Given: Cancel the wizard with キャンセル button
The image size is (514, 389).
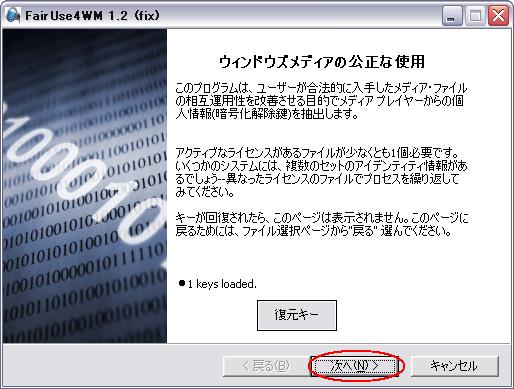Looking at the screenshot, I should tap(455, 366).
